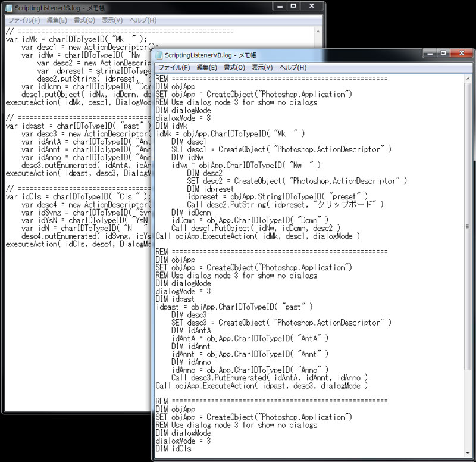
Task: Open 表示(V) menu in ScriptingListenerVB.log window
Action: (262, 67)
